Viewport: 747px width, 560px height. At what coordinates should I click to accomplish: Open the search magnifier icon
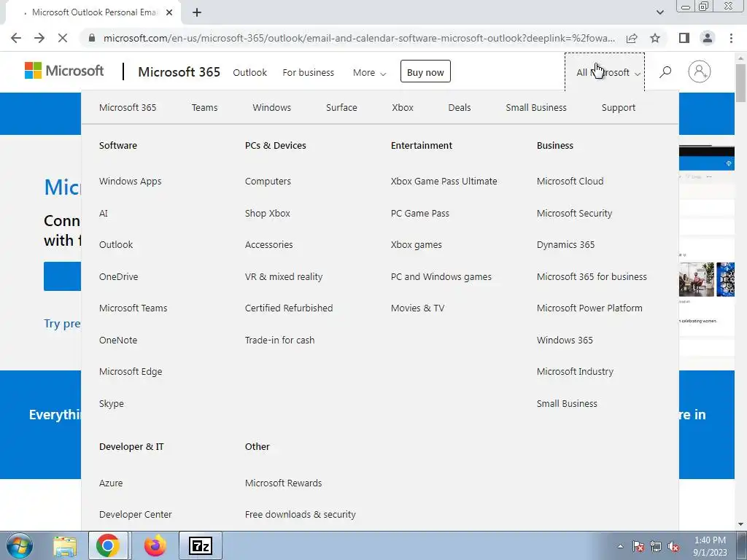click(665, 72)
